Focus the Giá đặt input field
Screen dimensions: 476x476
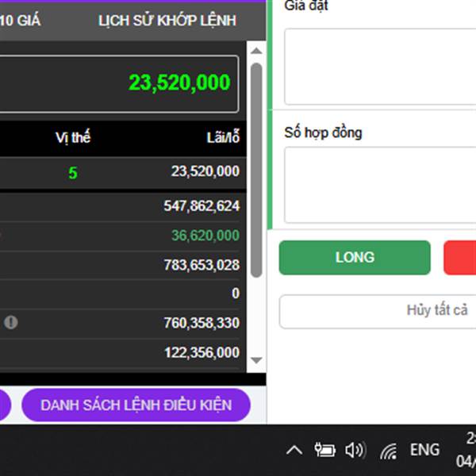[380, 67]
